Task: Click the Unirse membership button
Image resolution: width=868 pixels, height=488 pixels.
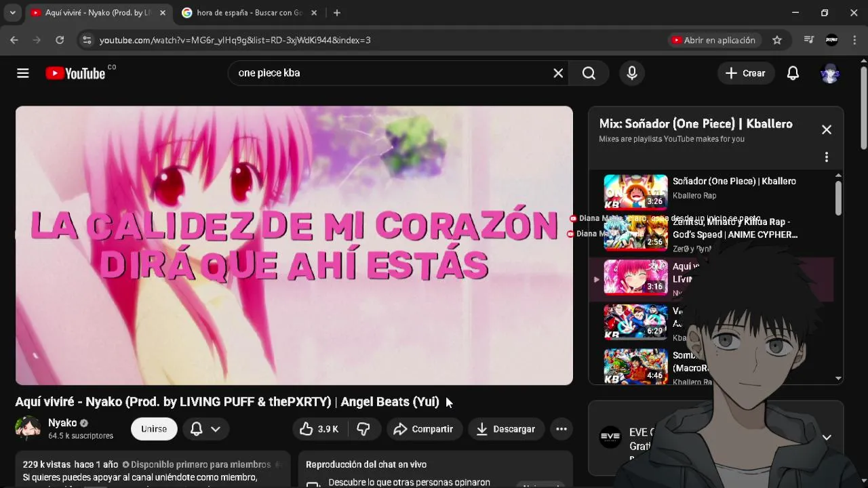Action: 154,429
